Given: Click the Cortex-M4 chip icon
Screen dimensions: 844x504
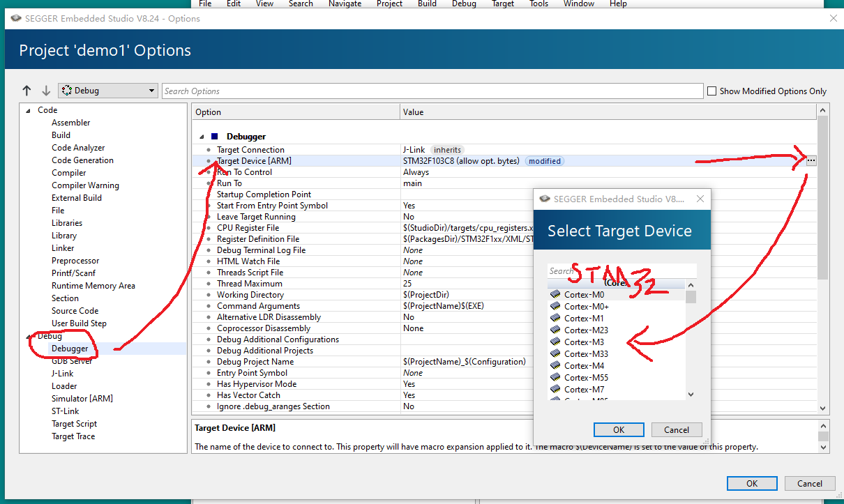Looking at the screenshot, I should 555,366.
